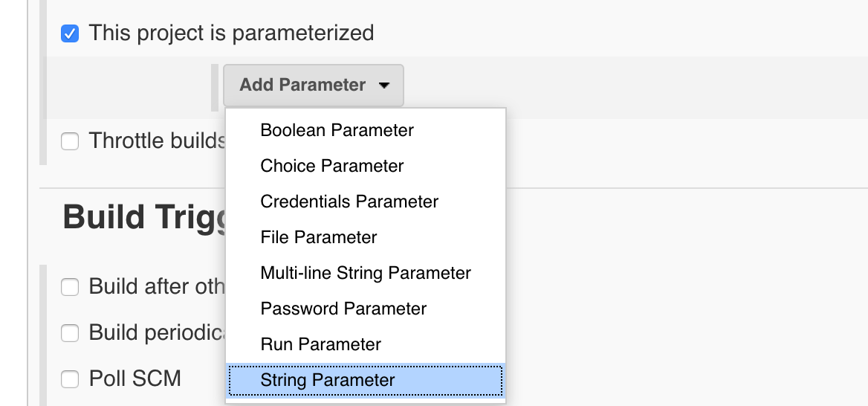Uncheck "This project is parameterized" checkbox
This screenshot has width=868, height=406.
tap(70, 33)
